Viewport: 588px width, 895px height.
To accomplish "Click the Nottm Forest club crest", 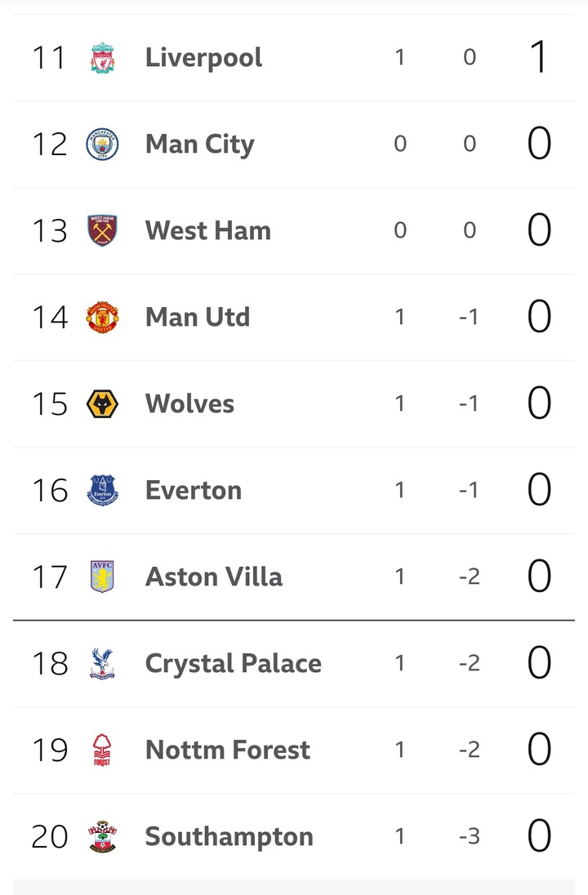I will coord(103,750).
